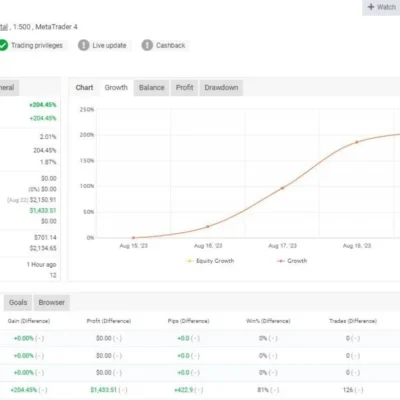Open the Cashback label
The width and height of the screenshot is (400, 400).
[171, 45]
